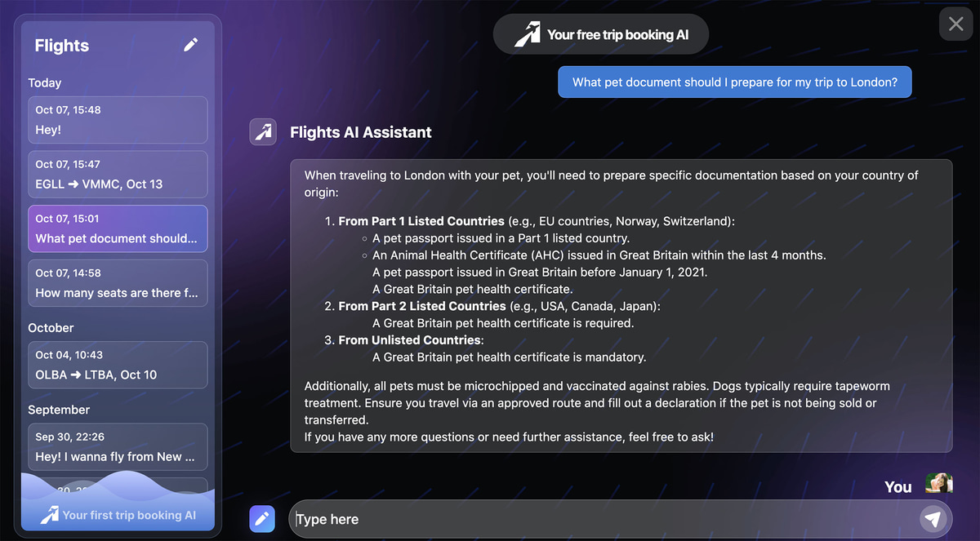Click the pencil icon beside the Flights heading
Screen dimensions: 980x541
pos(190,45)
